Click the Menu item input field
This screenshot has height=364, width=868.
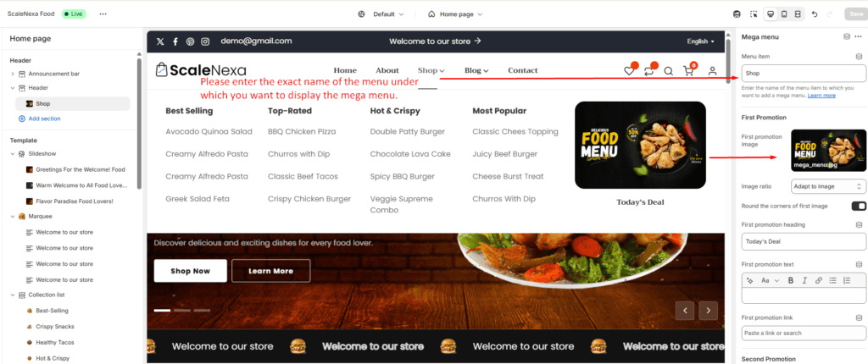(x=804, y=73)
